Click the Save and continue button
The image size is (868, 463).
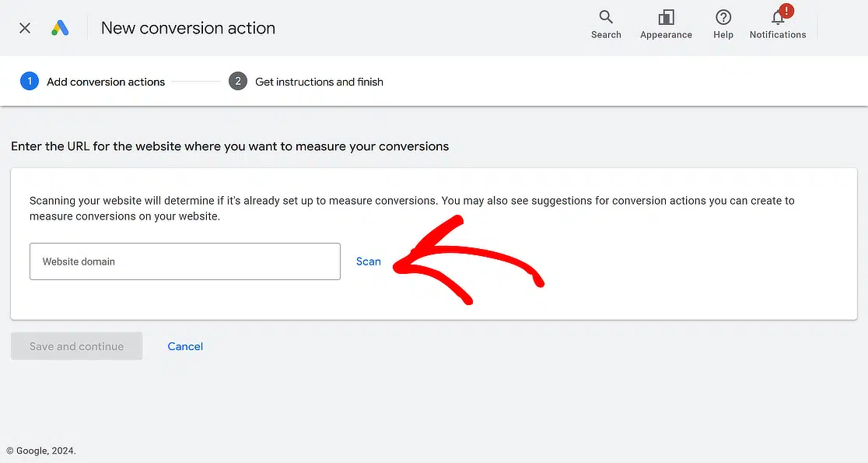[x=76, y=346]
